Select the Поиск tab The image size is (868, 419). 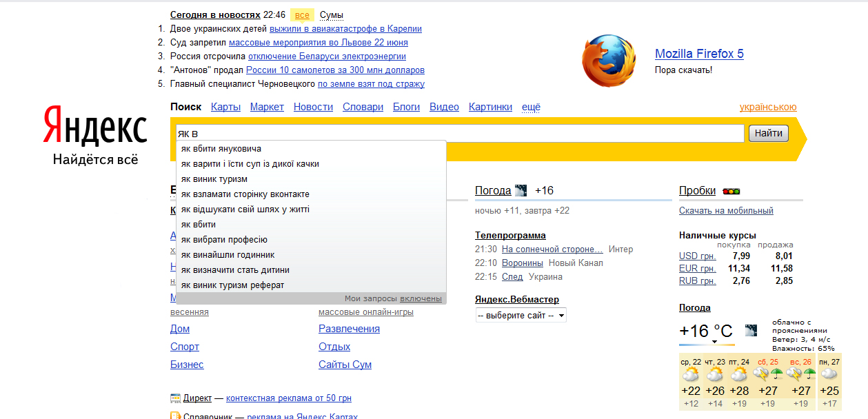(185, 107)
